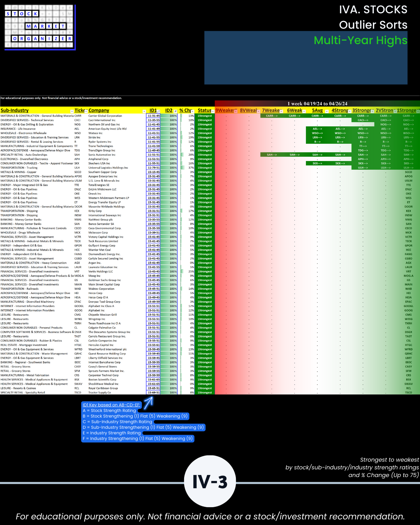Click the 1 week 04/19/24 to 04/26/24 header
Screen dimensions: 420x525
click(x=317, y=104)
